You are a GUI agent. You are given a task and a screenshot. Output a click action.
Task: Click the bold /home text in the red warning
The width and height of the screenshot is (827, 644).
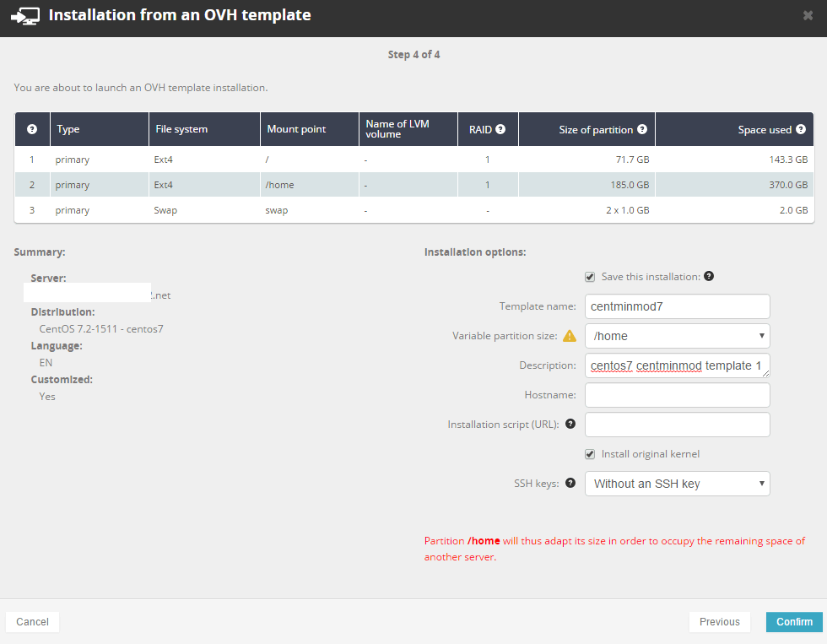(484, 541)
